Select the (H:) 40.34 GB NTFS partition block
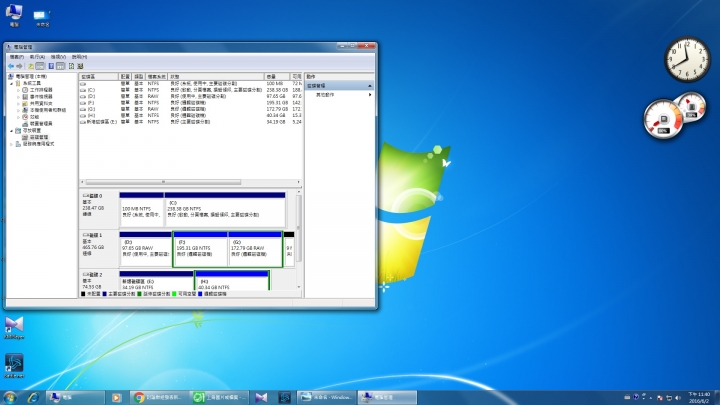The image size is (720, 405). (x=232, y=281)
